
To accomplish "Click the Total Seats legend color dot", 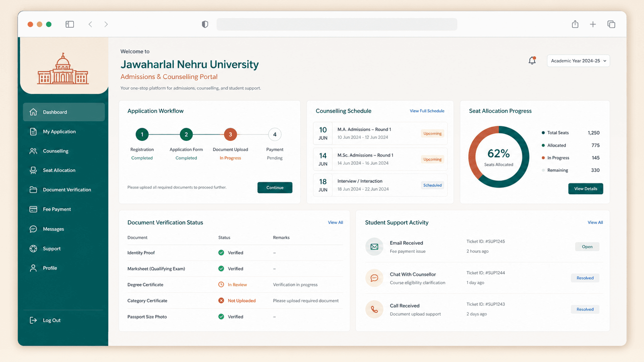I will (x=543, y=133).
